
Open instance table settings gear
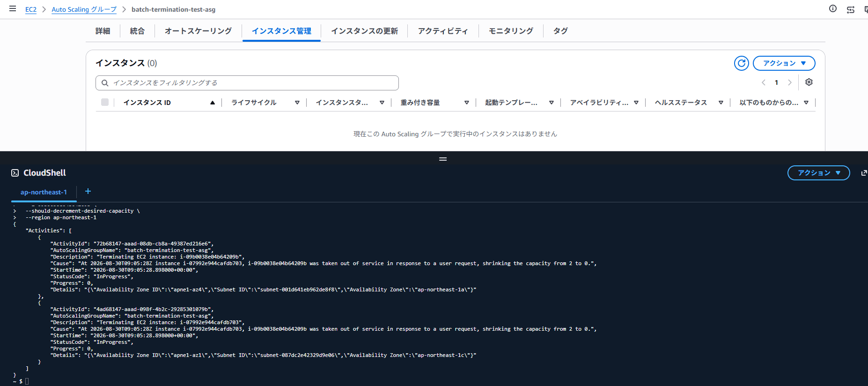click(x=809, y=82)
